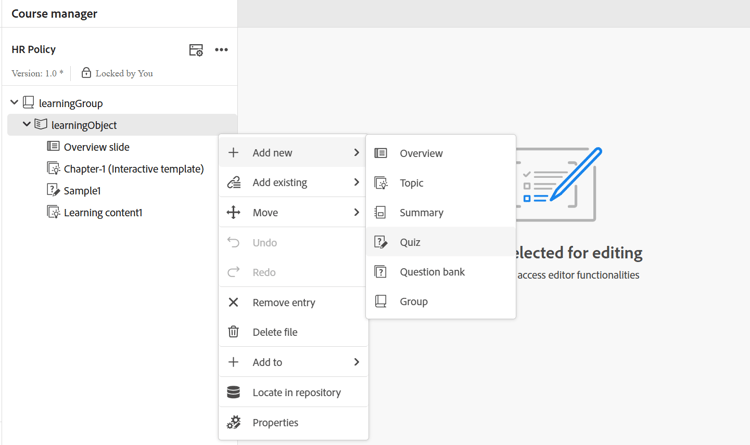Select Remove entry from context menu
750x445 pixels.
pyautogui.click(x=283, y=302)
